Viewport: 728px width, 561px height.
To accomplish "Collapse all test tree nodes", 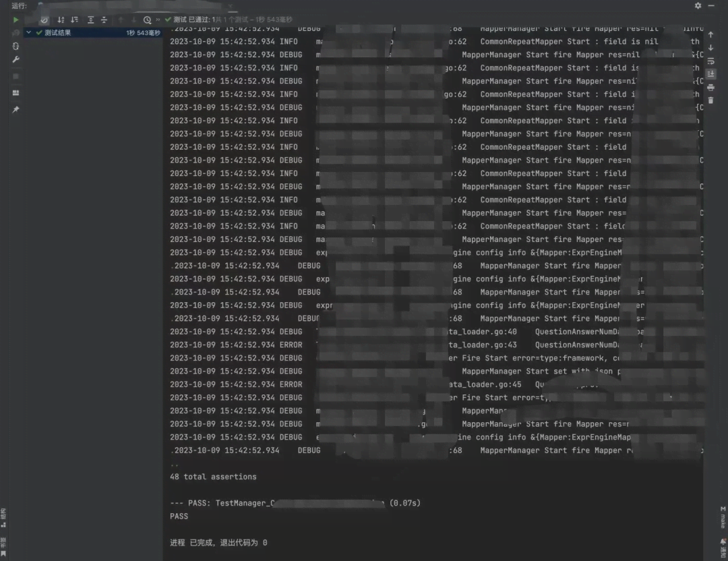I will (x=104, y=20).
